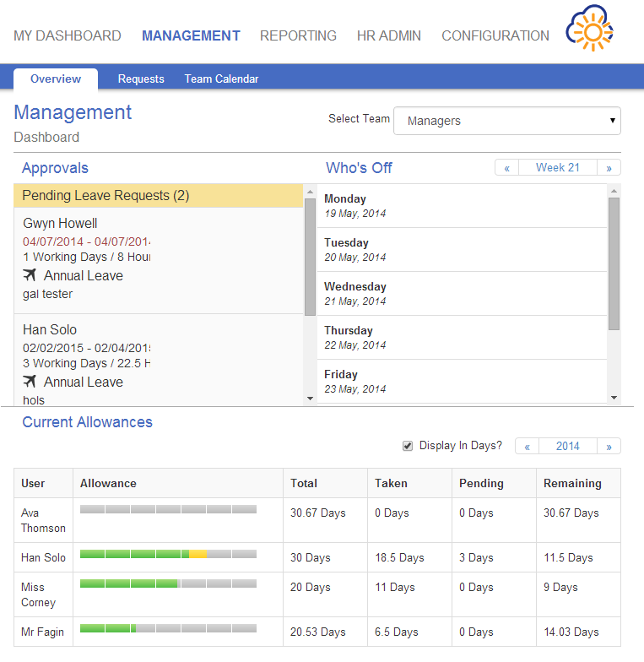Go to next year for allowances
The image size is (644, 662).
(609, 447)
